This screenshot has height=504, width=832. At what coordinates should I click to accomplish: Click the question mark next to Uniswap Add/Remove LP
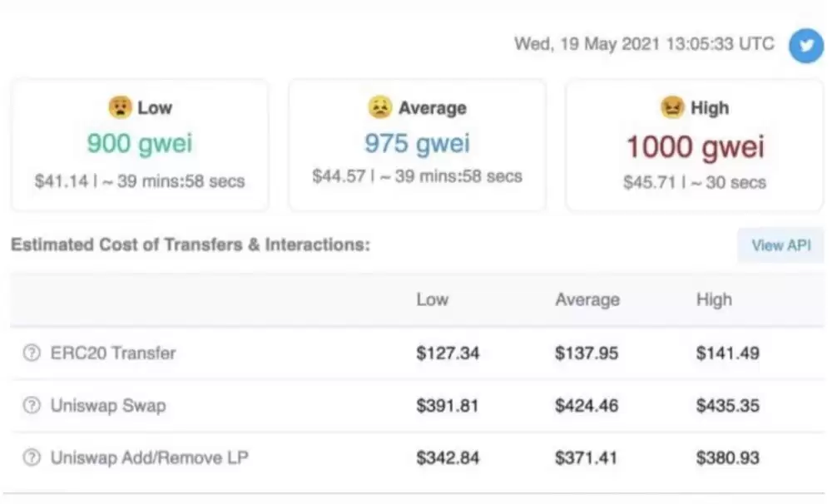(x=31, y=457)
